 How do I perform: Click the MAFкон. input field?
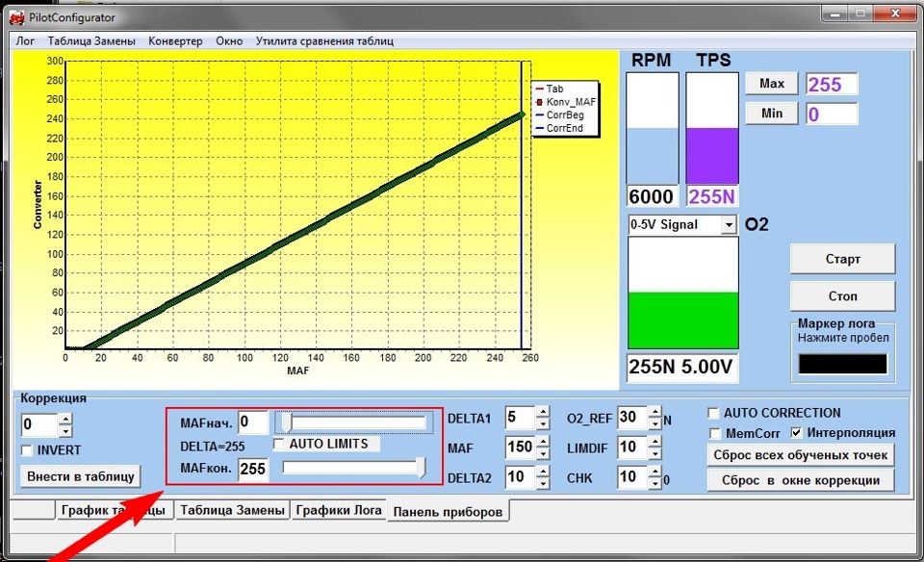click(x=253, y=470)
